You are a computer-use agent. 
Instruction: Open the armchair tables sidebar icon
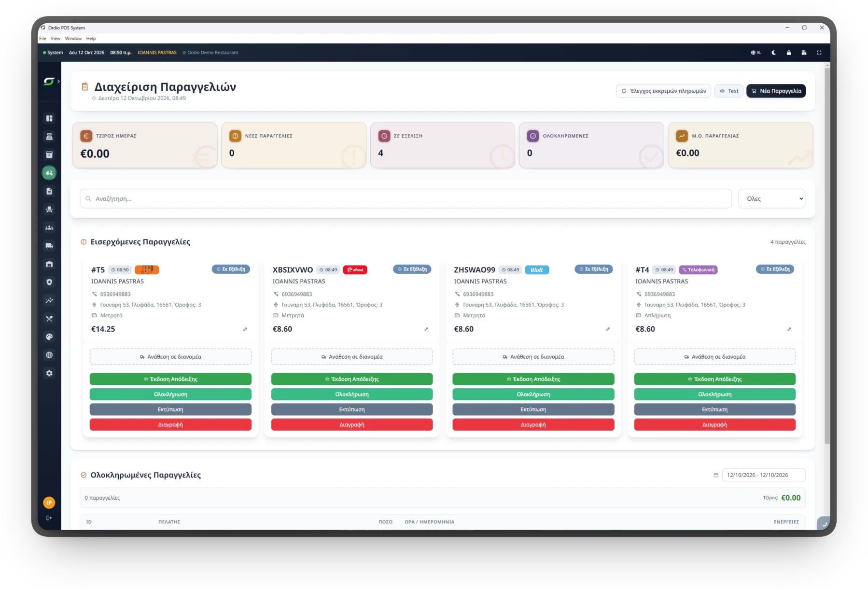[x=49, y=210]
